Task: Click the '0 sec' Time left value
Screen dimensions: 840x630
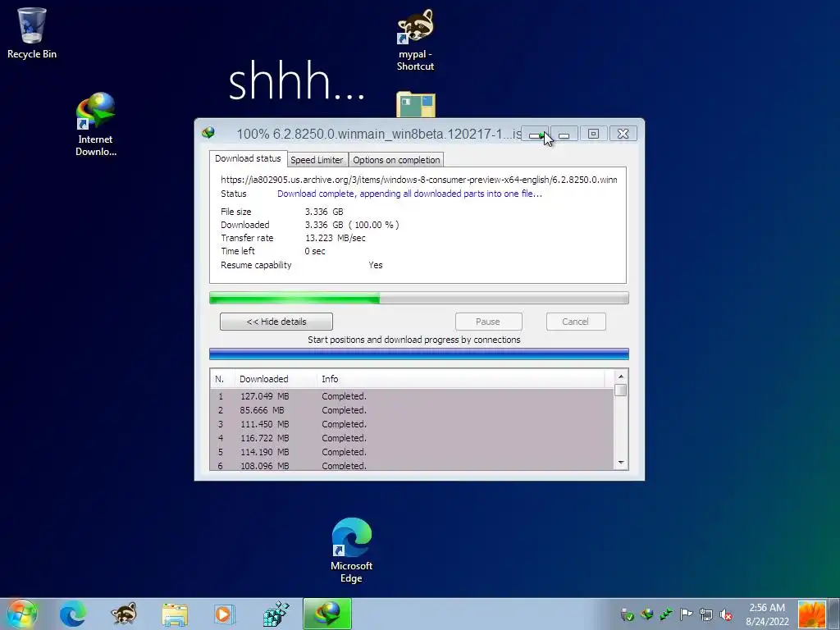Action: pos(315,251)
